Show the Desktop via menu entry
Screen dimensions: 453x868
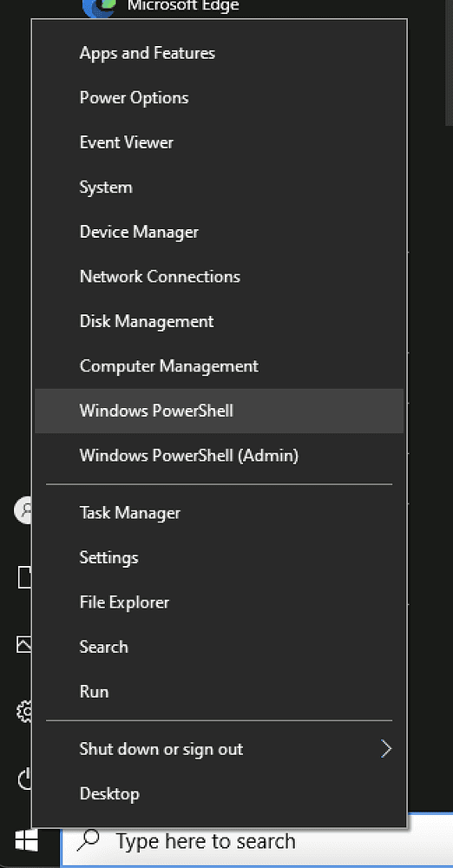click(x=219, y=794)
